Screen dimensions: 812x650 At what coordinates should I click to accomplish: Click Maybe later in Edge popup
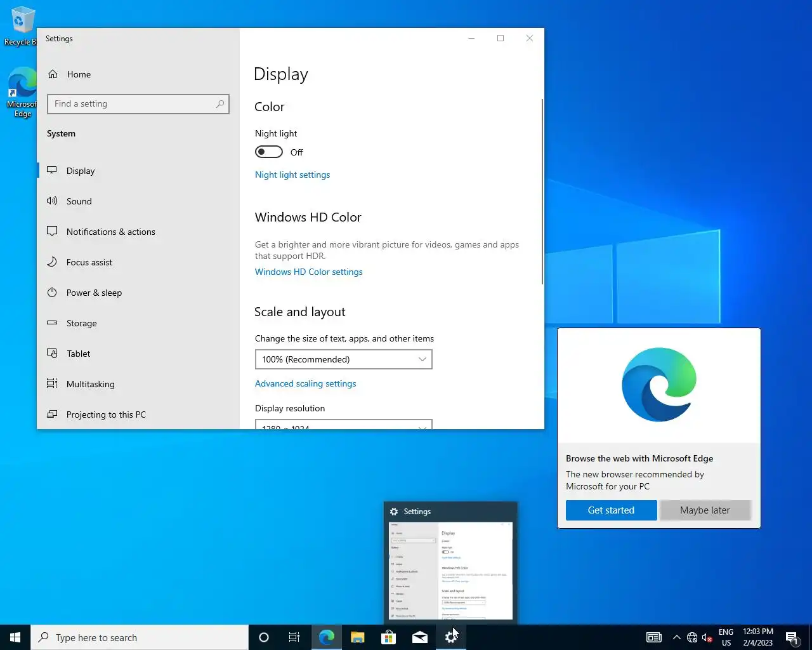(x=705, y=510)
